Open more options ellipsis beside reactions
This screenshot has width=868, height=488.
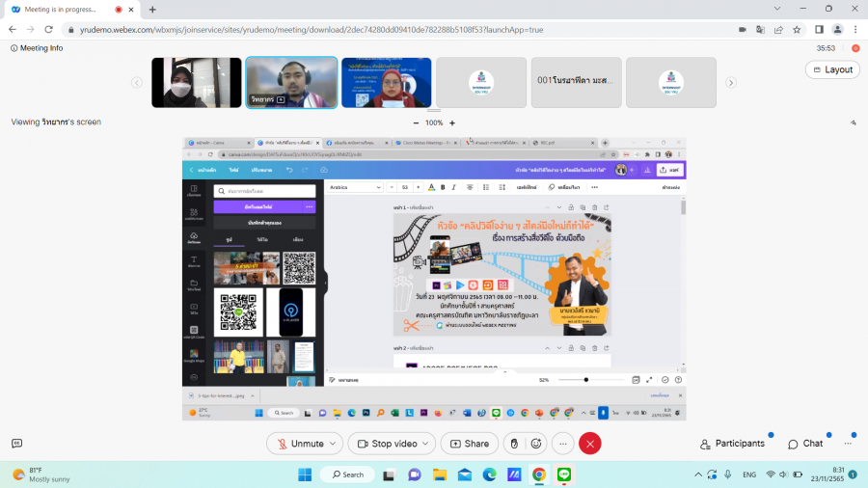564,444
